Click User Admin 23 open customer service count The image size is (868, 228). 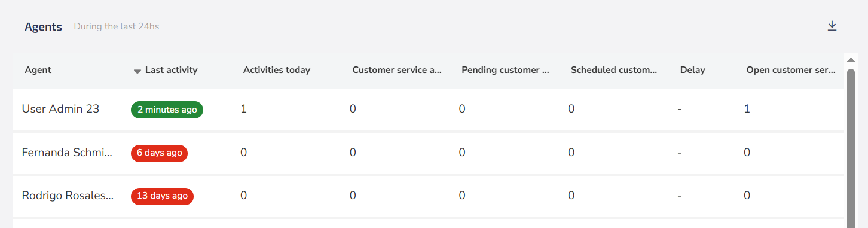click(x=747, y=109)
